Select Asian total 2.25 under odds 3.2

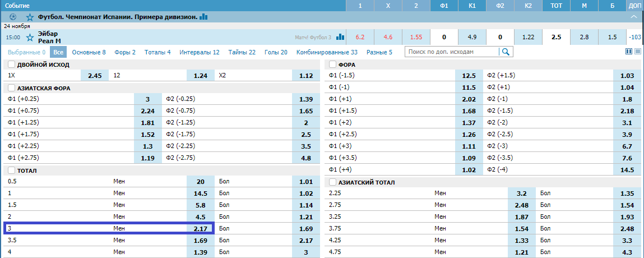[x=522, y=193]
